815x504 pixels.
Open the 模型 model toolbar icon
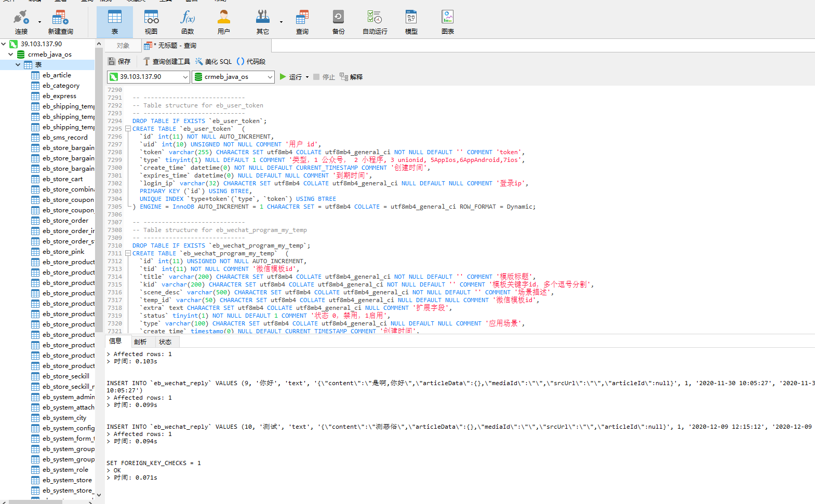click(x=411, y=22)
